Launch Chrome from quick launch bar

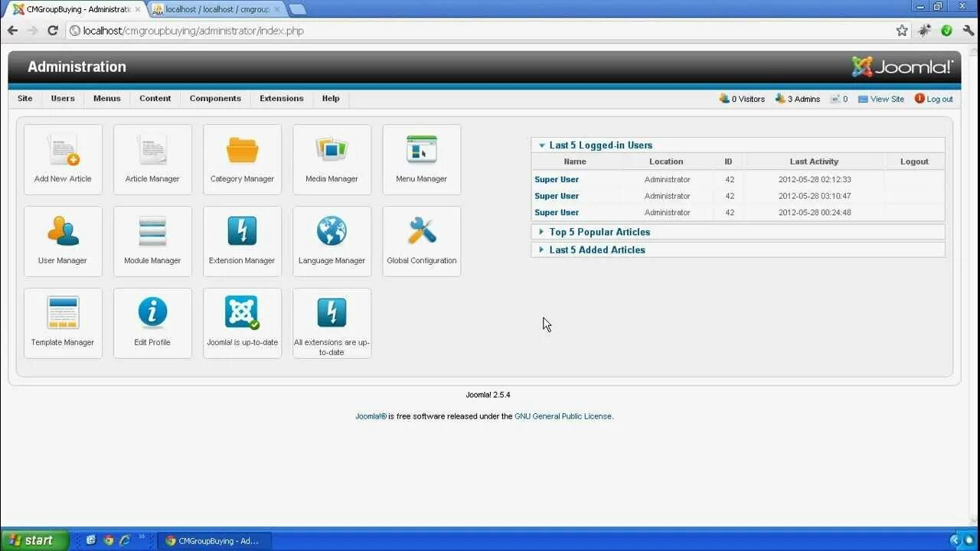108,540
